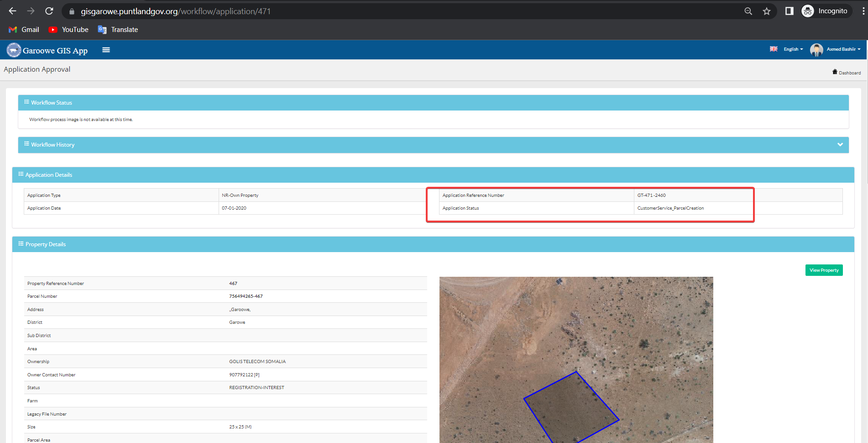Screen dimensions: 868x443
Task: Click the browser forward arrow
Action: [x=31, y=11]
